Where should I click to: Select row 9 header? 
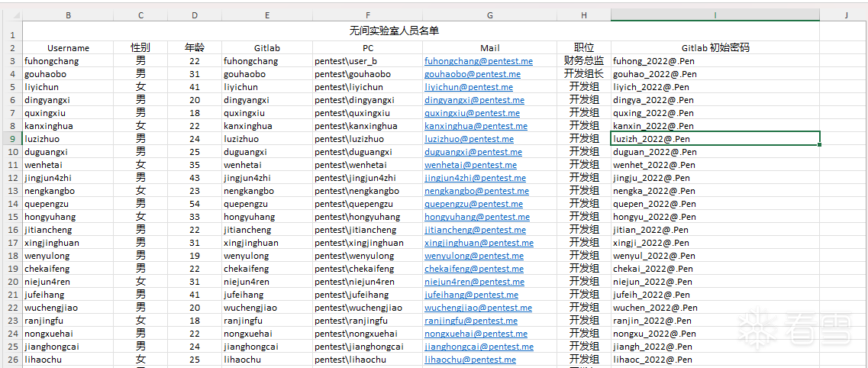(11, 139)
